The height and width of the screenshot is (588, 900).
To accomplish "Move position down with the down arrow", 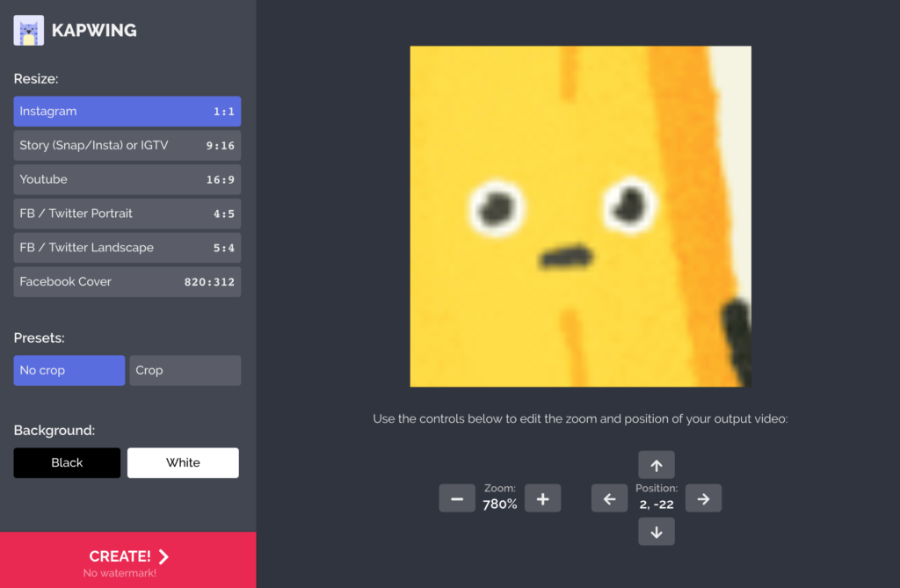I will tap(657, 531).
